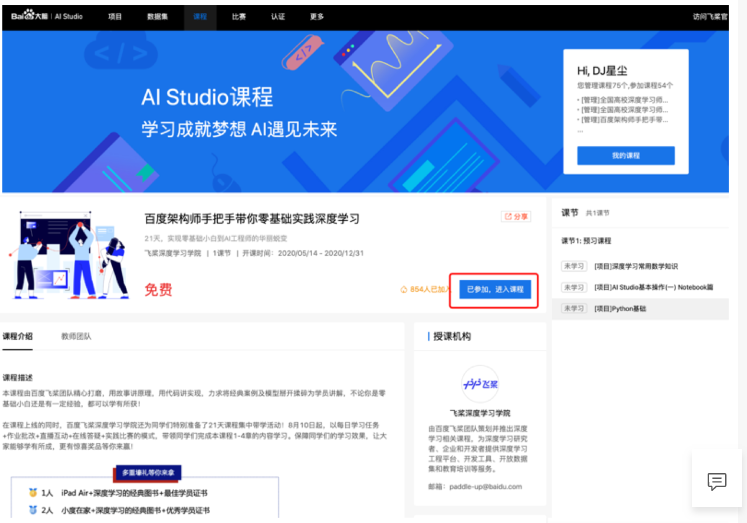Click the red 免费 price label
The image size is (747, 523).
click(x=158, y=290)
